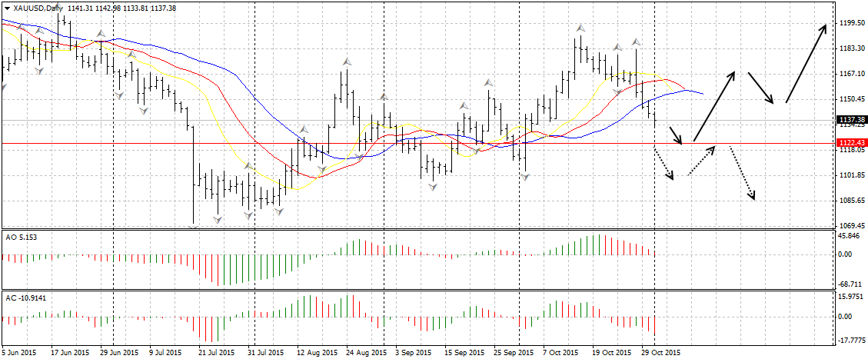Click the AC -10.9141 indicator label
868x359 pixels.
click(x=25, y=296)
